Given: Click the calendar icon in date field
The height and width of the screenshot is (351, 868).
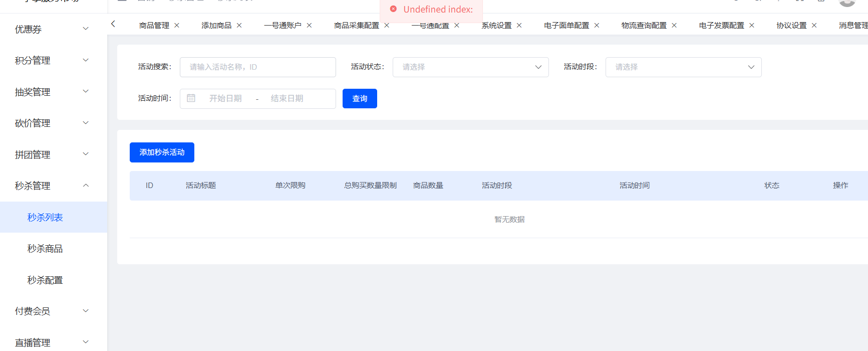Looking at the screenshot, I should (191, 98).
